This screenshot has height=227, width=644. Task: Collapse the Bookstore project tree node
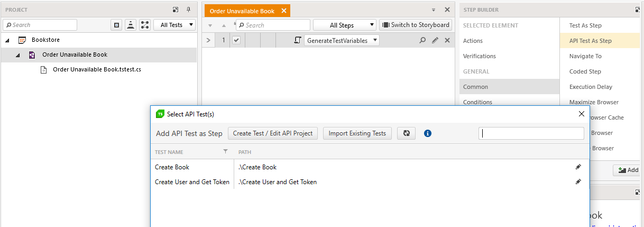tap(7, 40)
